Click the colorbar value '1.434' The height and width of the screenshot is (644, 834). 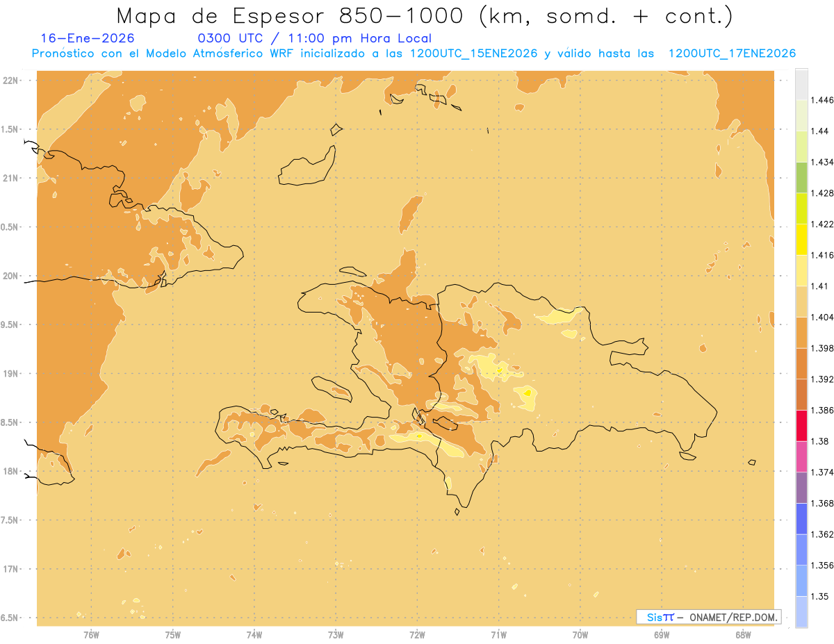[x=822, y=163]
